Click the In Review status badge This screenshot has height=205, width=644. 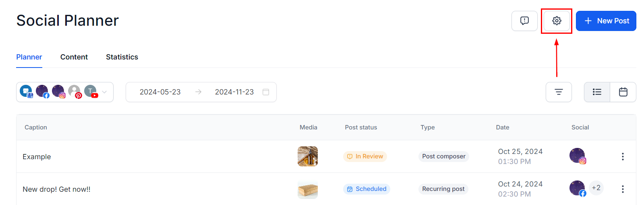[x=365, y=156]
